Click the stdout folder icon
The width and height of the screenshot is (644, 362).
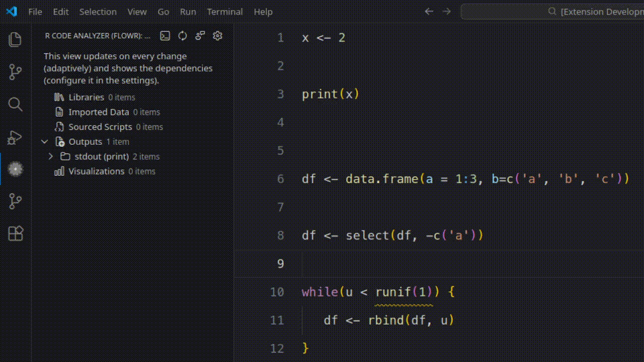(65, 156)
